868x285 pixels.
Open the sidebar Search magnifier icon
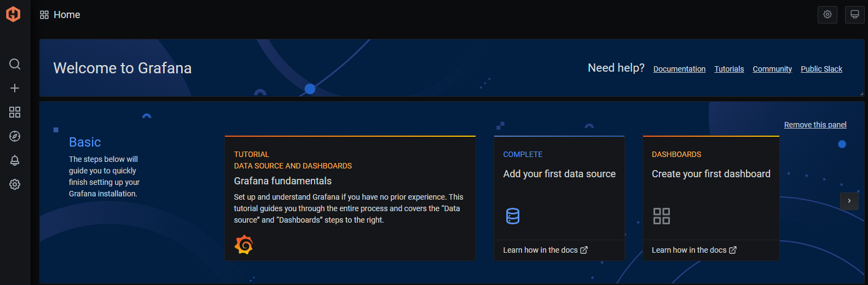15,64
